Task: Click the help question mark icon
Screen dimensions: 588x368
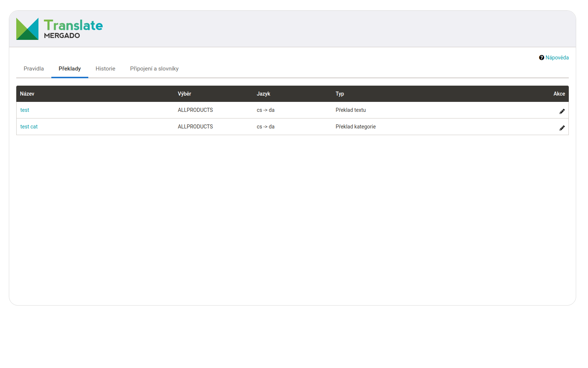Action: pos(541,58)
